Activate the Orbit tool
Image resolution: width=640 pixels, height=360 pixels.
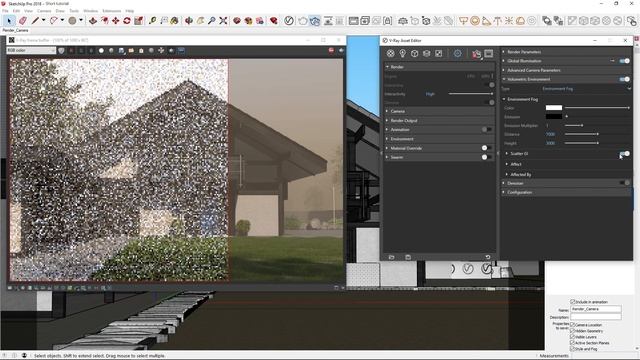pos(189,20)
